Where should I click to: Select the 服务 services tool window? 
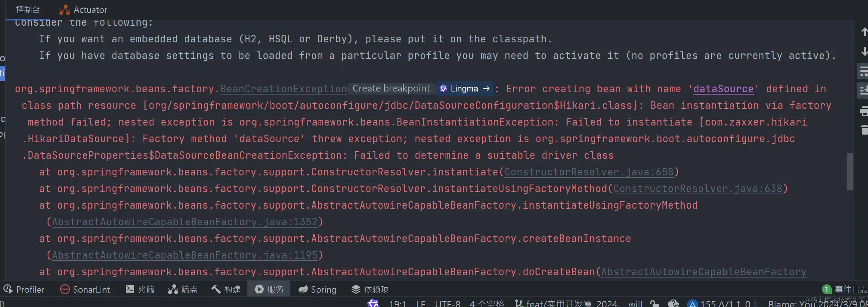(269, 289)
